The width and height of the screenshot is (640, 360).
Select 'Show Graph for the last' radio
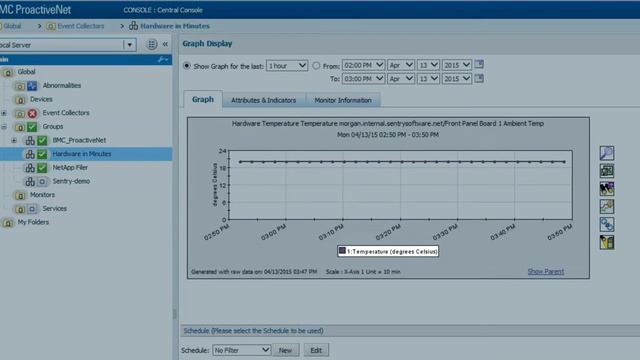[x=187, y=65]
